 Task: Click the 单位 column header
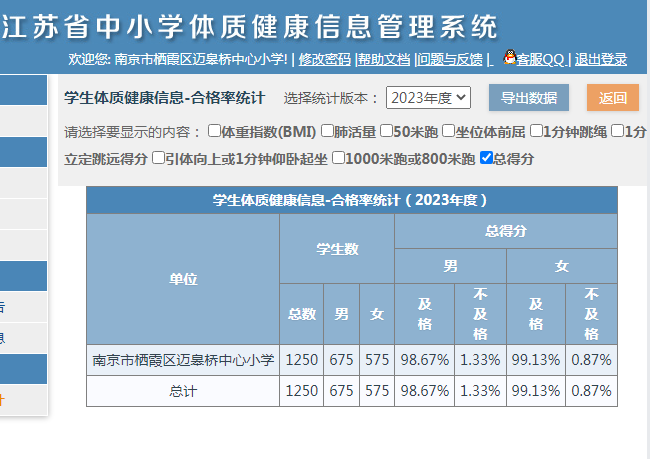pos(183,279)
